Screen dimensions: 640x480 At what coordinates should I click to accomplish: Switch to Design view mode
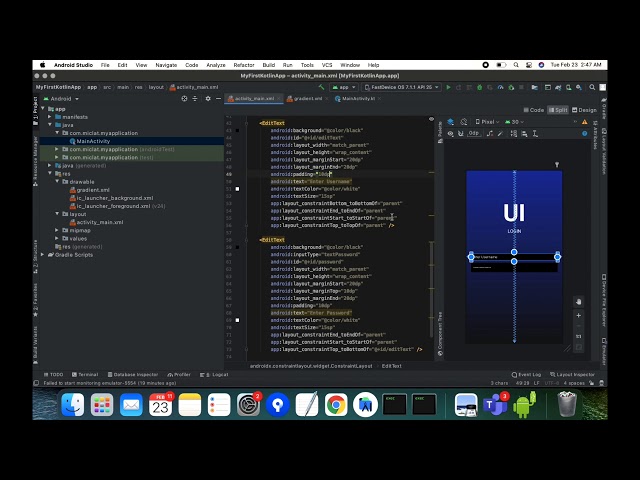click(x=584, y=110)
